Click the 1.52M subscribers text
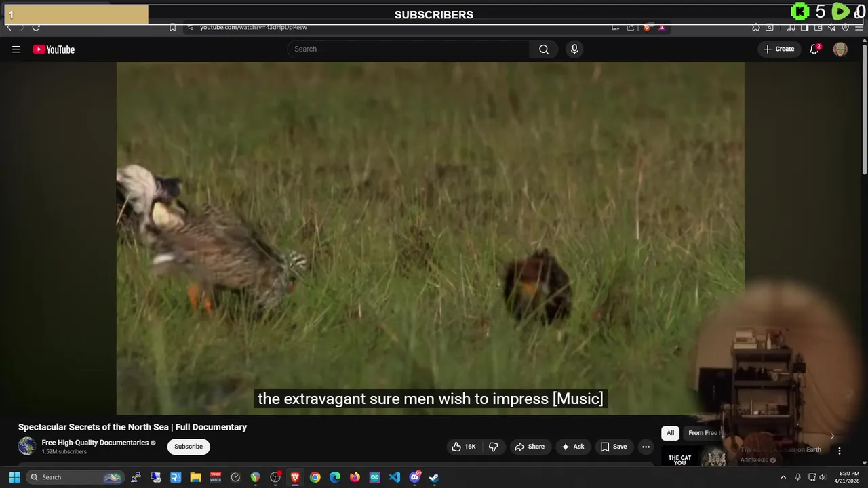868x488 pixels. tap(64, 452)
